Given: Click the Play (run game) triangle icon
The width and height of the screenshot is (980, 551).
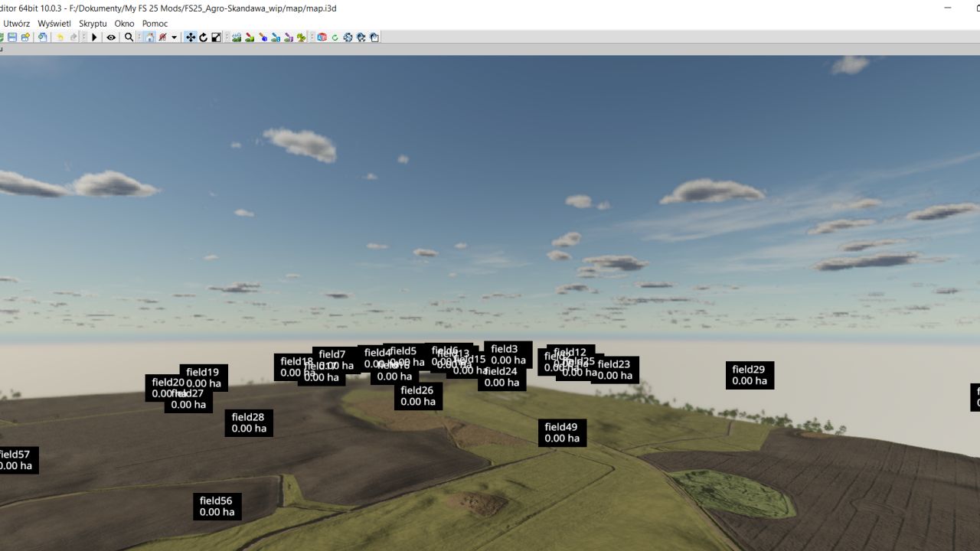Looking at the screenshot, I should 94,37.
